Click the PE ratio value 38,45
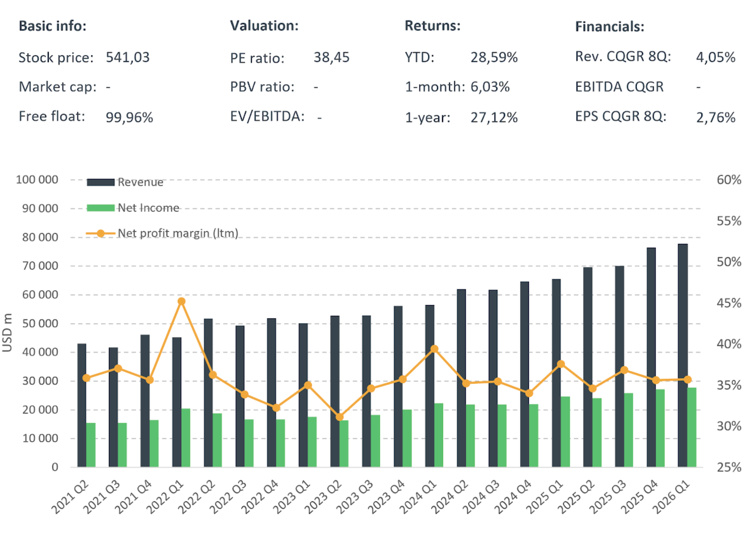Screen dimensions: 756x534 point(331,57)
